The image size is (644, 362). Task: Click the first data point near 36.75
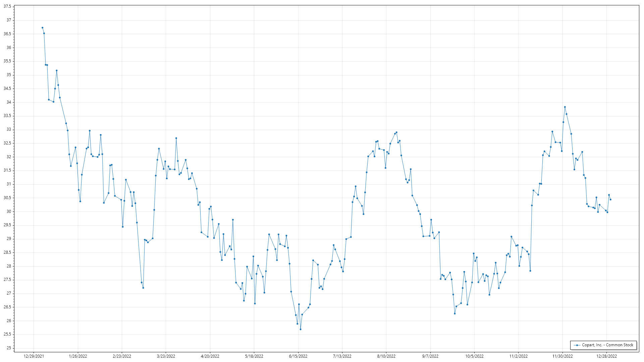pos(42,27)
